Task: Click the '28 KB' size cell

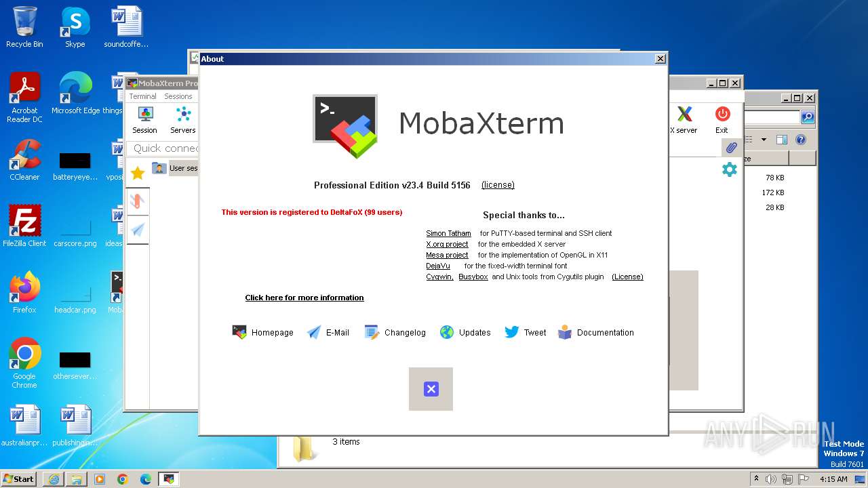Action: point(774,207)
